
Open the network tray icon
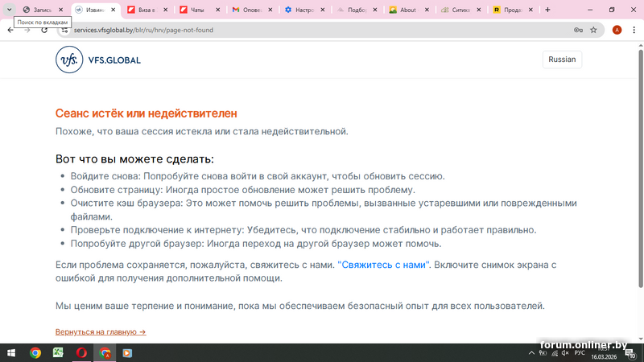[555, 353]
